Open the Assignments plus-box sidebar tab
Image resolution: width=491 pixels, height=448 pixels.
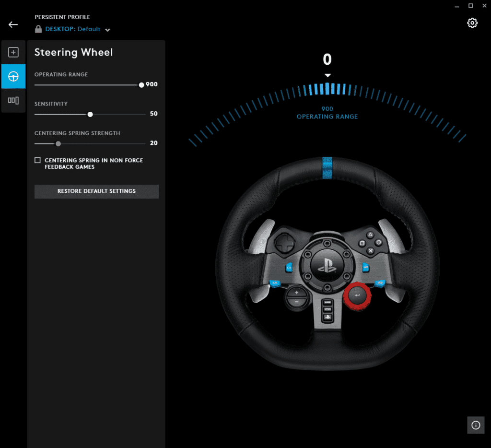coord(13,52)
